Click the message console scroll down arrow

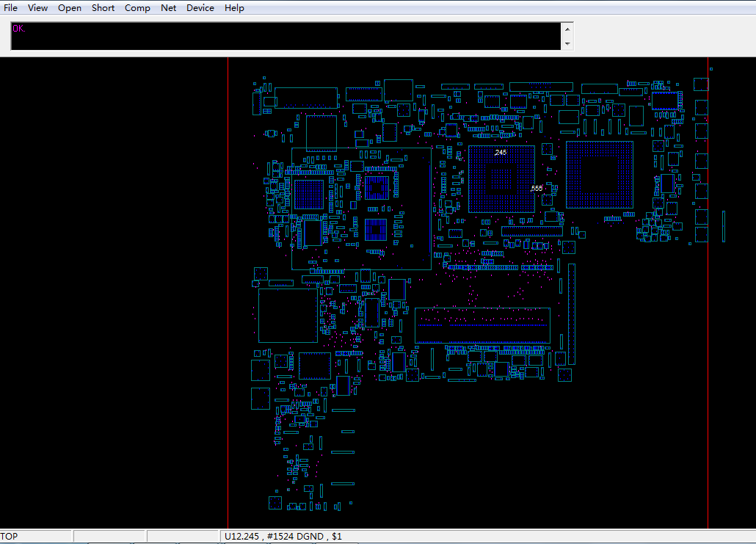coord(567,43)
